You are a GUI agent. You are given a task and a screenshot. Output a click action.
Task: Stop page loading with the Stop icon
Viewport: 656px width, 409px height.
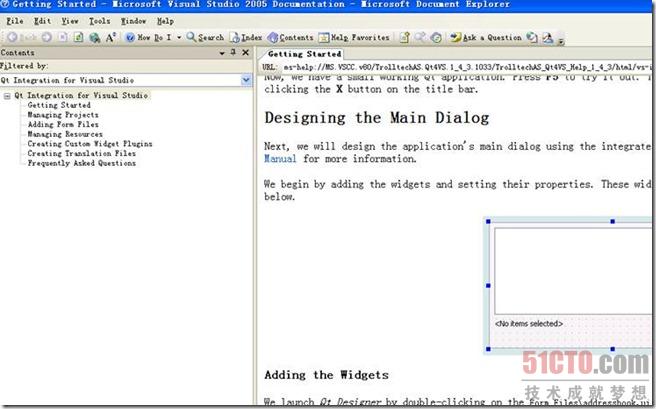point(63,37)
